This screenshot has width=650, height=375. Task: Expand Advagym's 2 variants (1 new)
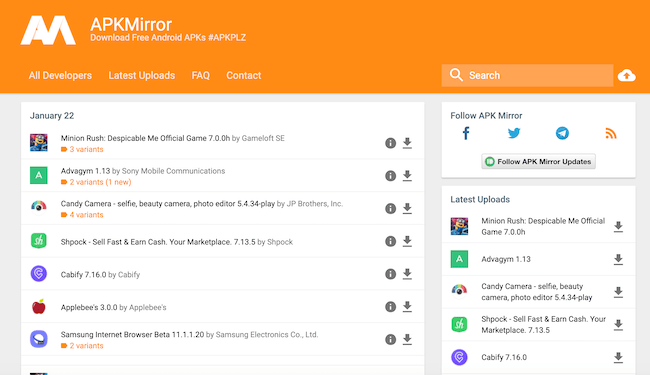coord(96,182)
